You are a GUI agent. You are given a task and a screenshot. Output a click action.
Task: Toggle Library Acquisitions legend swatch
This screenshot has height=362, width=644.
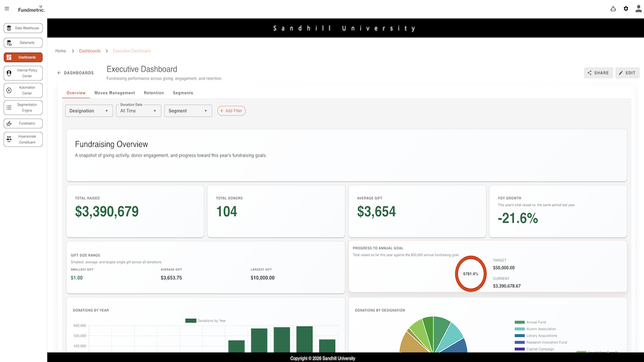tap(520, 335)
